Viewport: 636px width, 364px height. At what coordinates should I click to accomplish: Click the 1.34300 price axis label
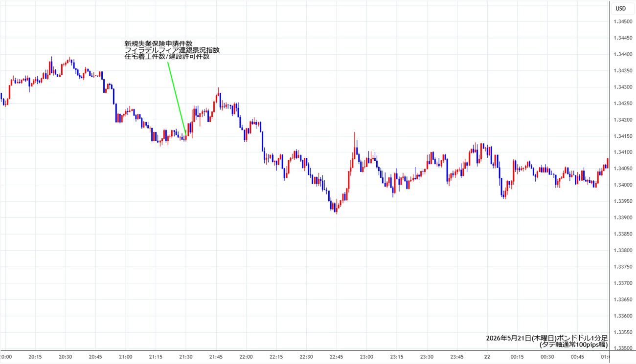point(623,87)
